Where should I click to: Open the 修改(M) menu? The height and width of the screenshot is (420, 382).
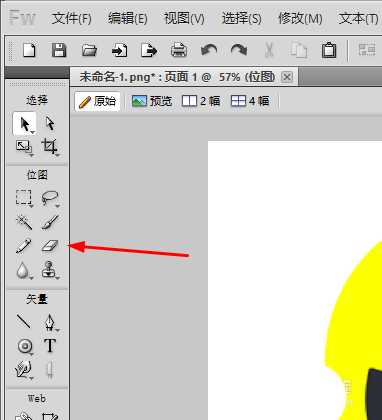300,18
